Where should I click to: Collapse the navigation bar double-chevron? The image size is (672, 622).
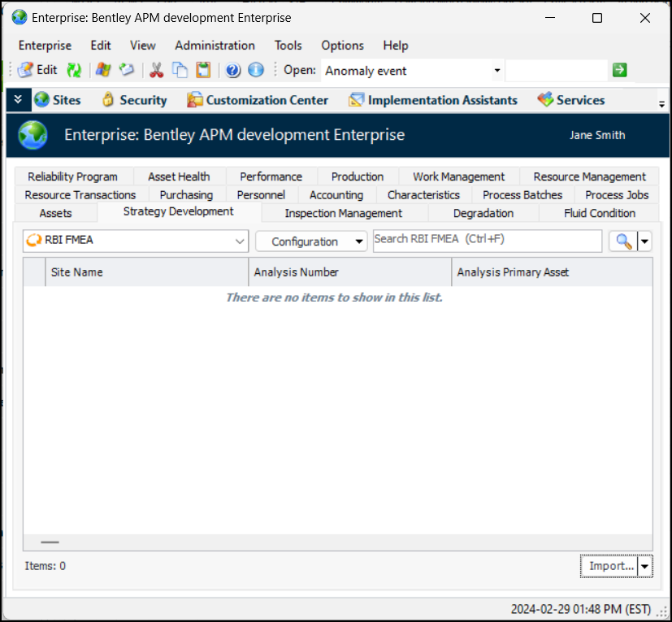click(18, 100)
